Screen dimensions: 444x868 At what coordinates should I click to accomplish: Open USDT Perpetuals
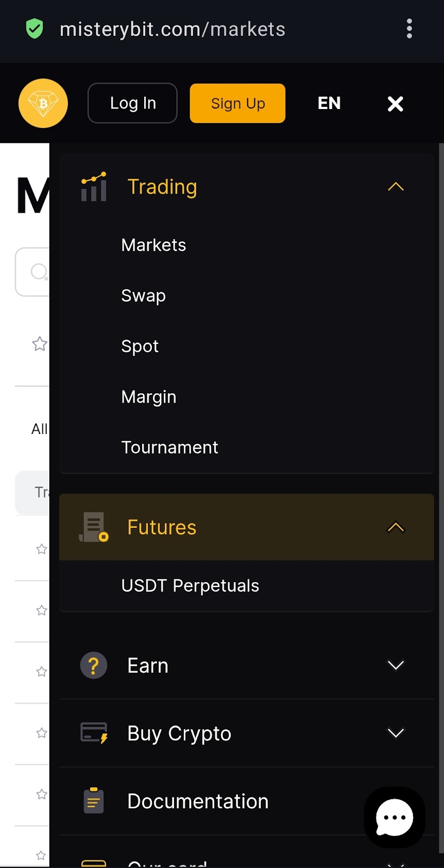pyautogui.click(x=190, y=586)
